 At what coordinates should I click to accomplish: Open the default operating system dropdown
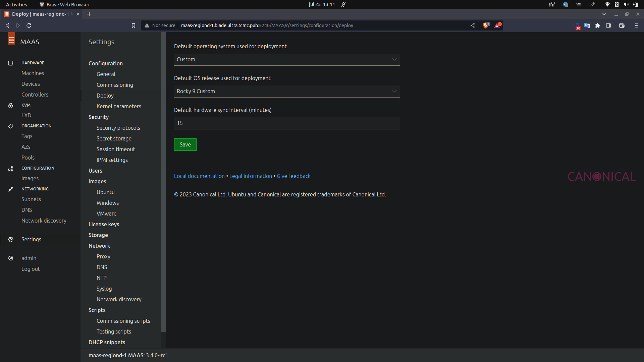pyautogui.click(x=286, y=59)
